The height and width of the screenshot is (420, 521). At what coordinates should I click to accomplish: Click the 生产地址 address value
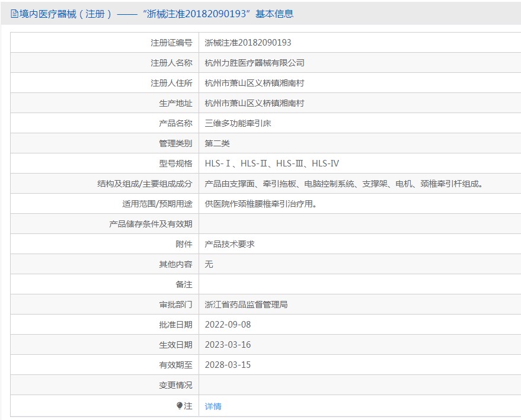pos(254,103)
